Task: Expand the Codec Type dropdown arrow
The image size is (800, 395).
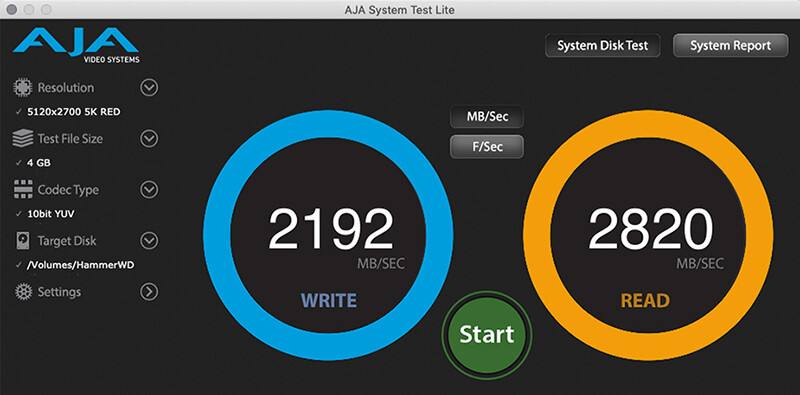Action: (149, 190)
